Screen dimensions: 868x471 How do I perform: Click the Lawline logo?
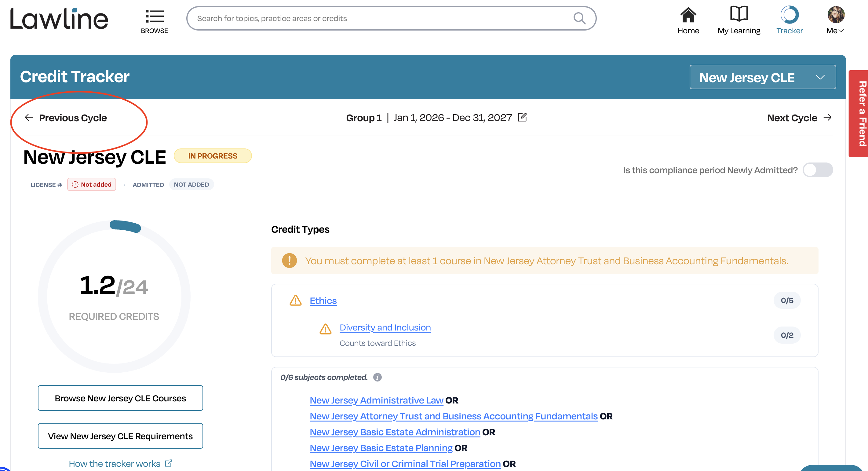59,19
